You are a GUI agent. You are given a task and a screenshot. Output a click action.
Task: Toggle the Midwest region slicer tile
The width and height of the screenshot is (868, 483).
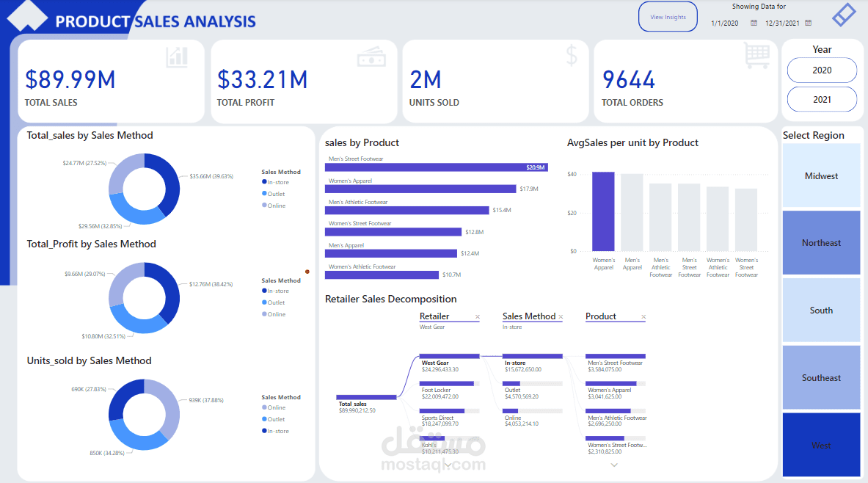(x=822, y=175)
